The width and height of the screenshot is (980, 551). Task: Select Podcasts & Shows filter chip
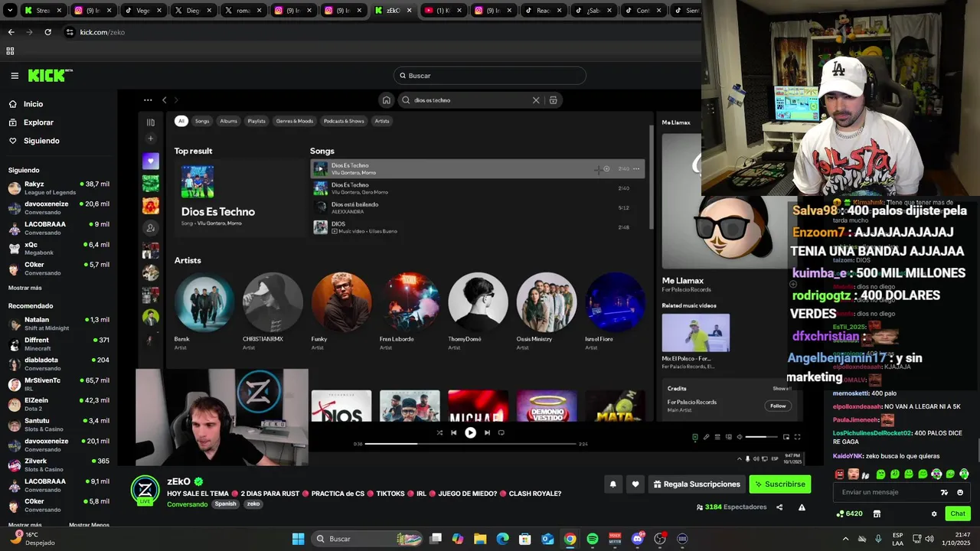(x=344, y=121)
